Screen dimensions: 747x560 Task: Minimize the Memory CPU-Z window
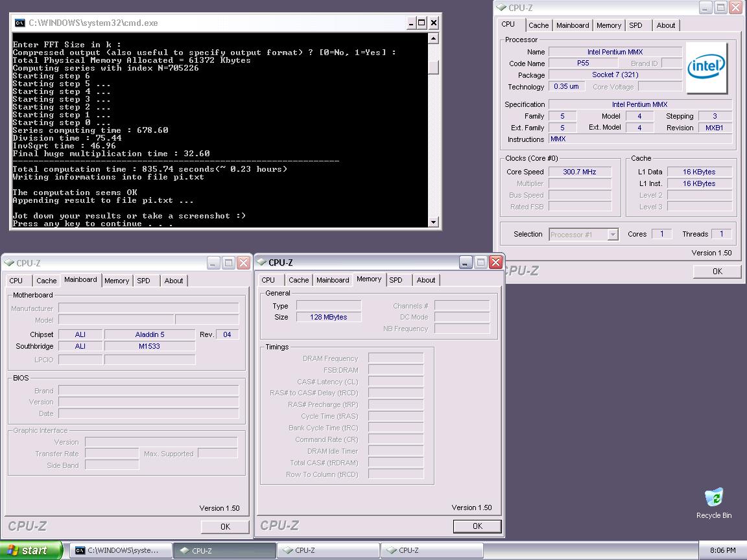(466, 262)
